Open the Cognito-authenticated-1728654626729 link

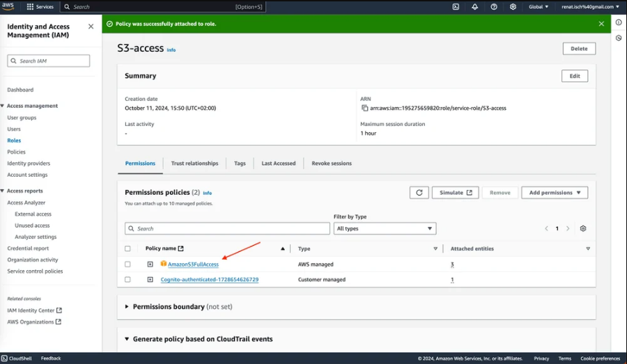210,280
